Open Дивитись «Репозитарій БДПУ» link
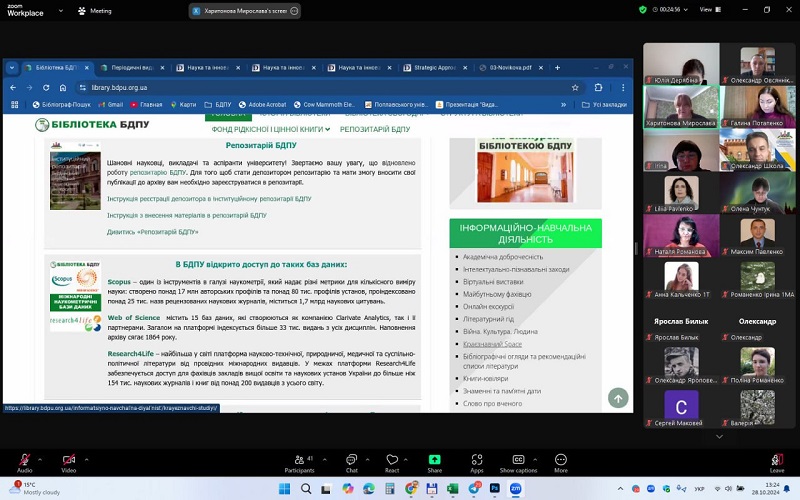 click(x=153, y=232)
